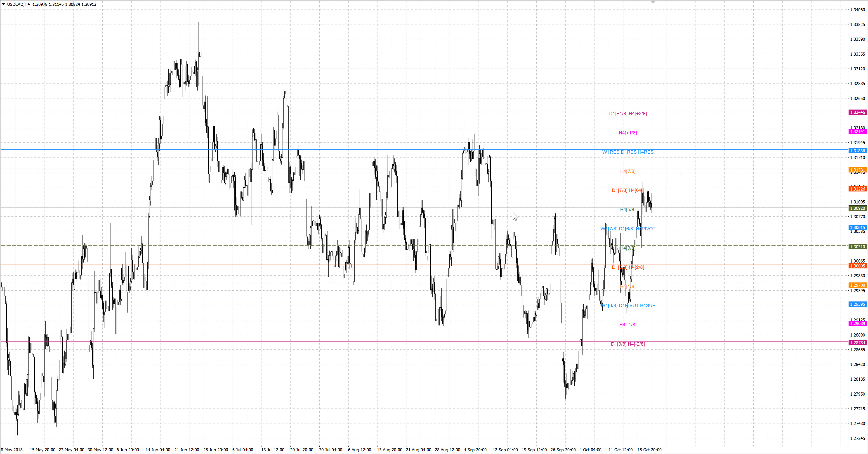Screen dimensions: 868x454
Task: Click the 18 Oct 20:00 time axis label
Action: [649, 450]
